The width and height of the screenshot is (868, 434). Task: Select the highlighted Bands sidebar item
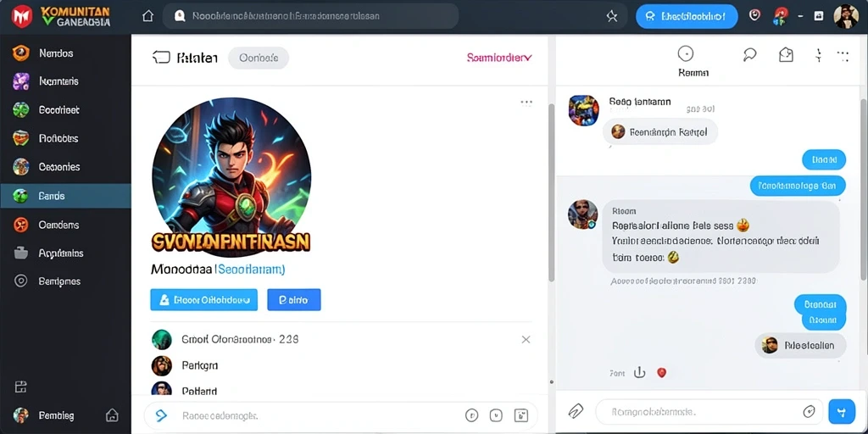pos(66,196)
